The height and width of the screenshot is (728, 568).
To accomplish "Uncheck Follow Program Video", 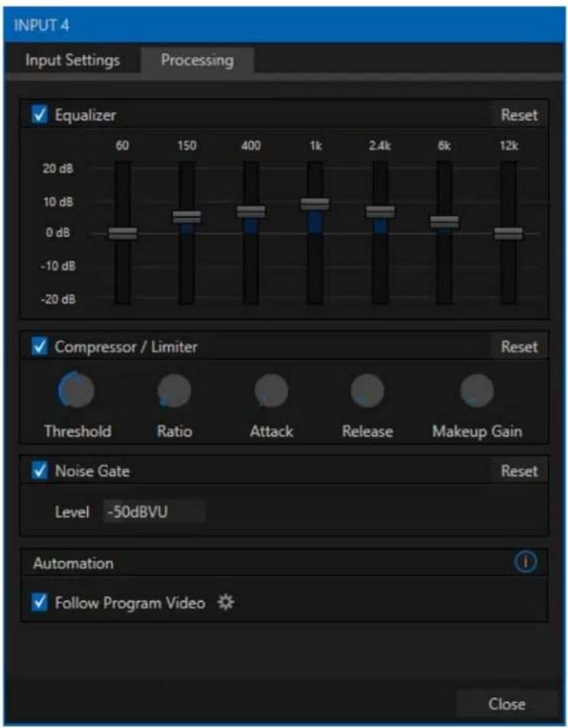I will coord(40,602).
